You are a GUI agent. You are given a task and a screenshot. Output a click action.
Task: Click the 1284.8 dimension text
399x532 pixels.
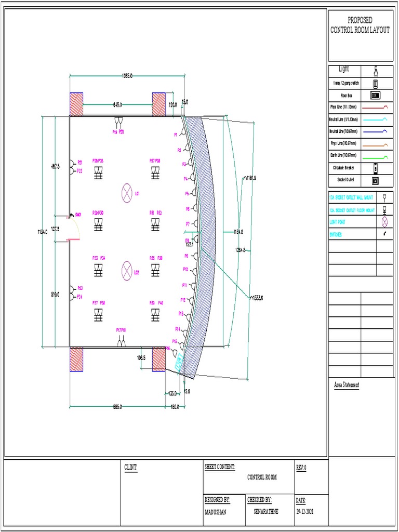pos(240,250)
